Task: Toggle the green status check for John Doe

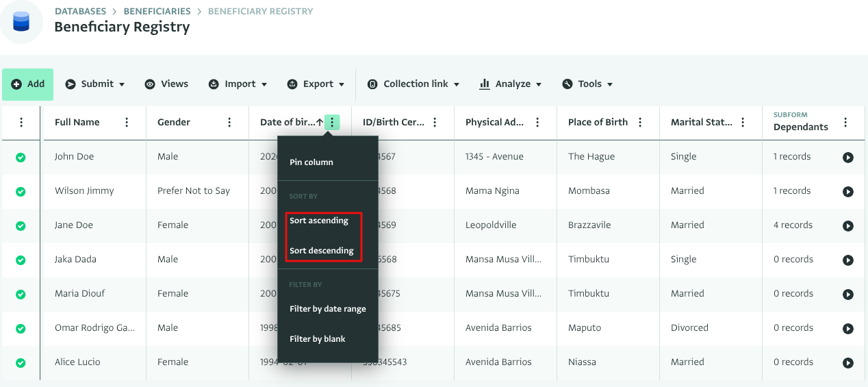Action: pyautogui.click(x=21, y=158)
